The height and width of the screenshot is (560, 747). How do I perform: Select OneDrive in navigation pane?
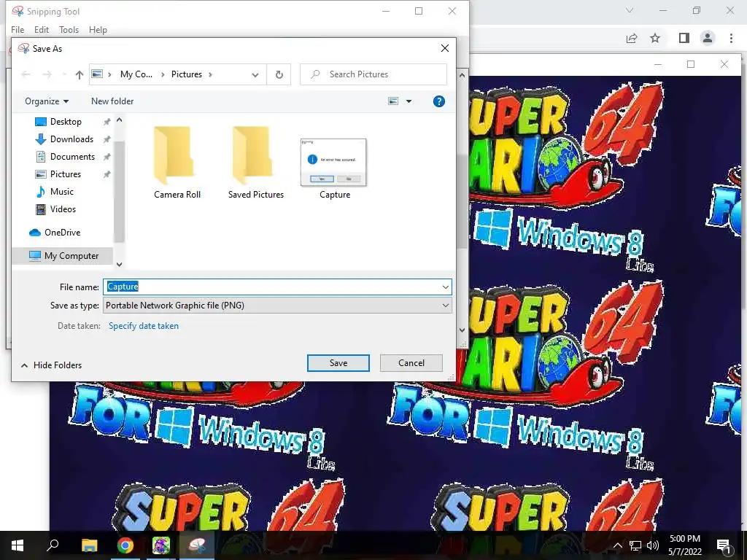pyautogui.click(x=62, y=233)
